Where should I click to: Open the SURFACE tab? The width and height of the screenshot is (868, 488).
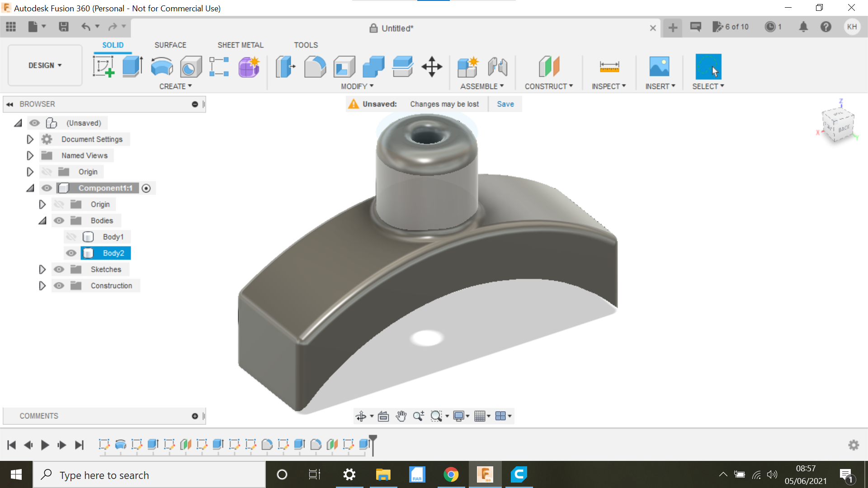pos(170,45)
